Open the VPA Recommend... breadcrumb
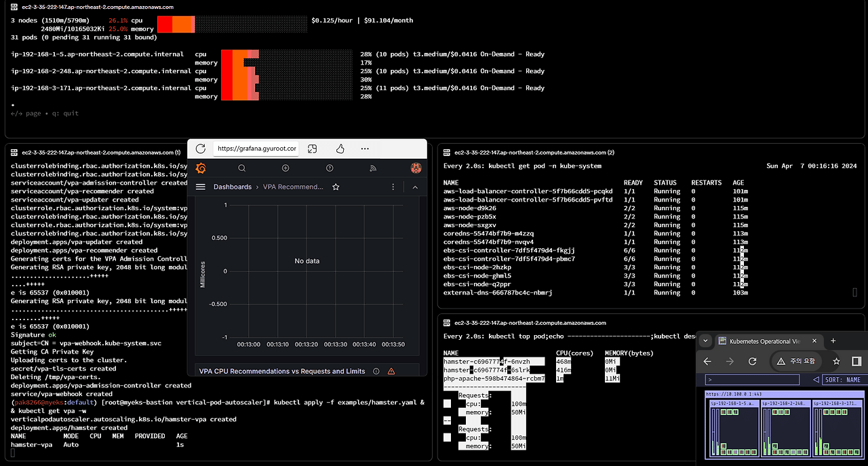 tap(293, 187)
